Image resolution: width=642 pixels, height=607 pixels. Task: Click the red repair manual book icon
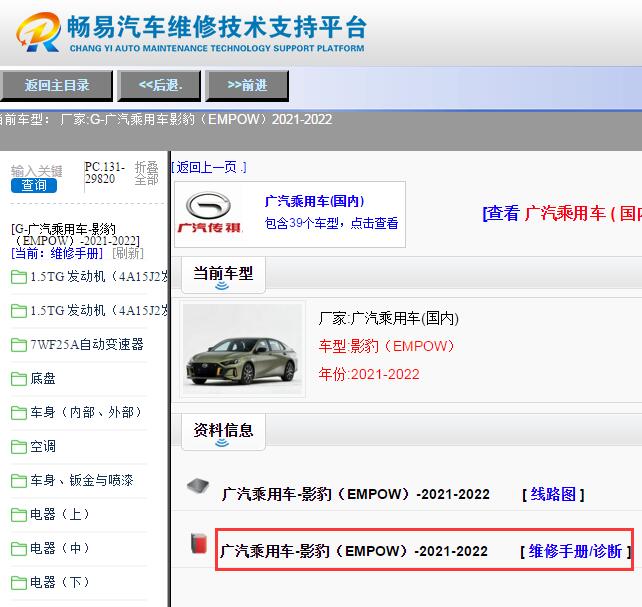coord(199,544)
